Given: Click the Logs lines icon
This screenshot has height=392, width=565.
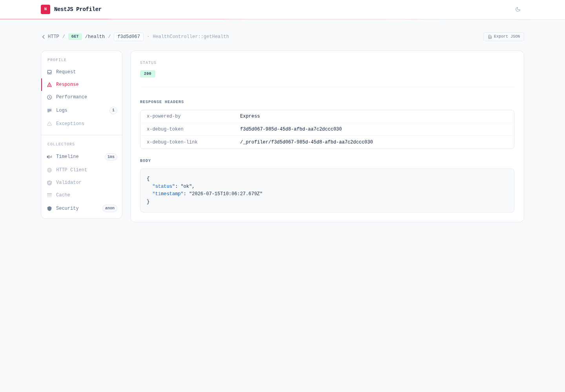Looking at the screenshot, I should tap(49, 111).
